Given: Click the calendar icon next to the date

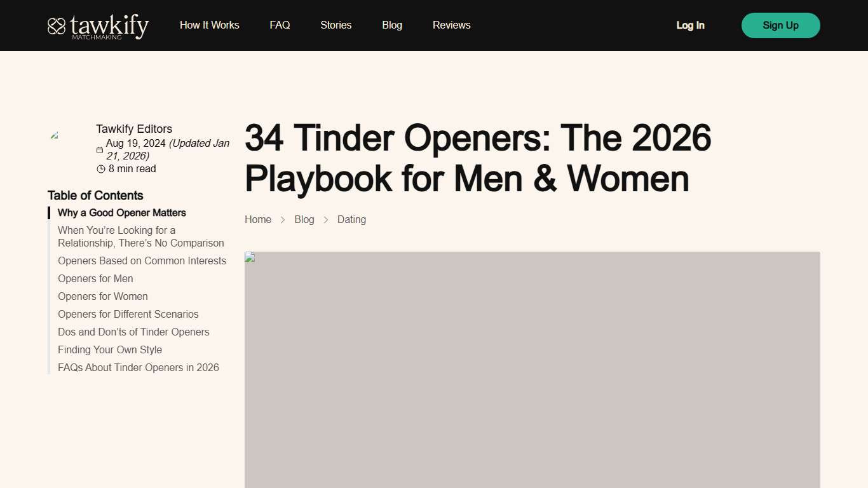Looking at the screenshot, I should [100, 150].
